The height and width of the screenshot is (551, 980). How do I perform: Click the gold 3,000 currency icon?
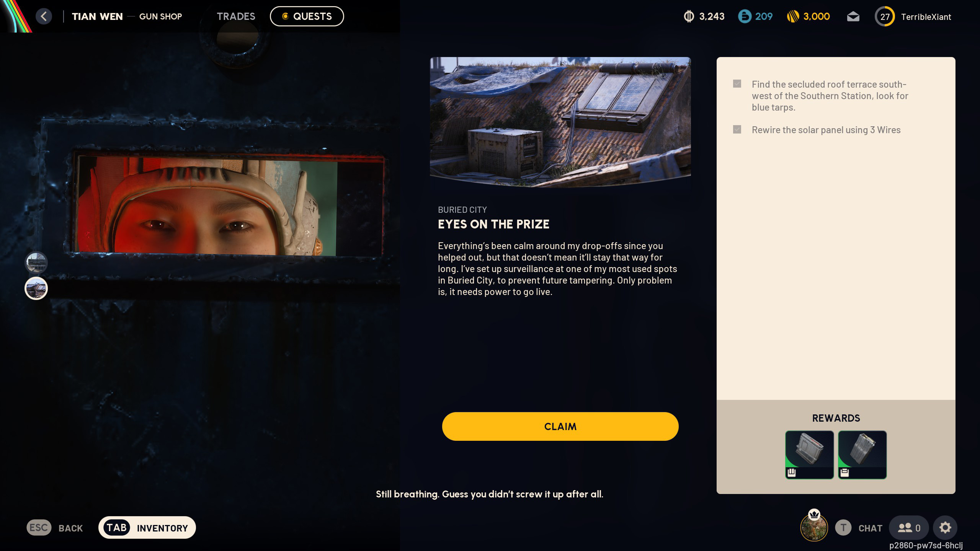pos(793,16)
